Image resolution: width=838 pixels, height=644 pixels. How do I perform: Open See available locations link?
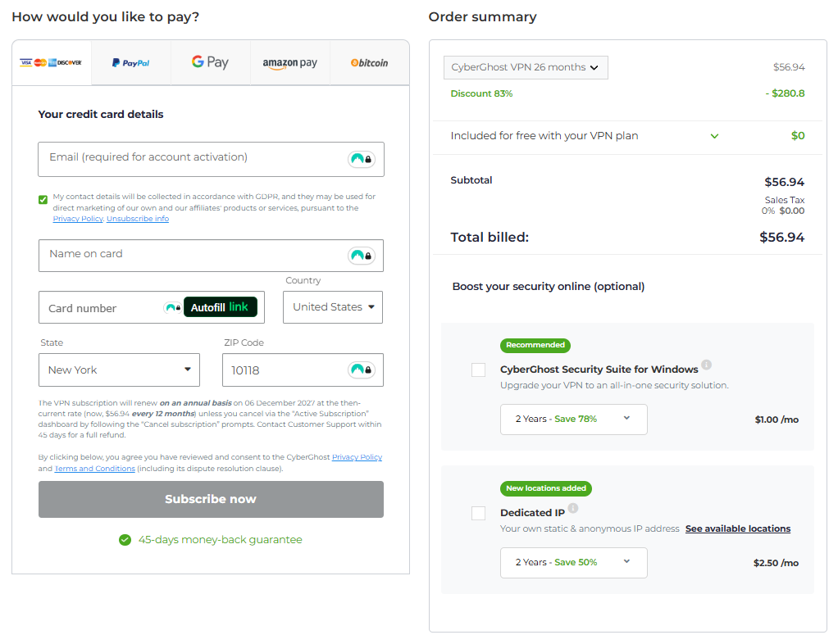coord(737,528)
